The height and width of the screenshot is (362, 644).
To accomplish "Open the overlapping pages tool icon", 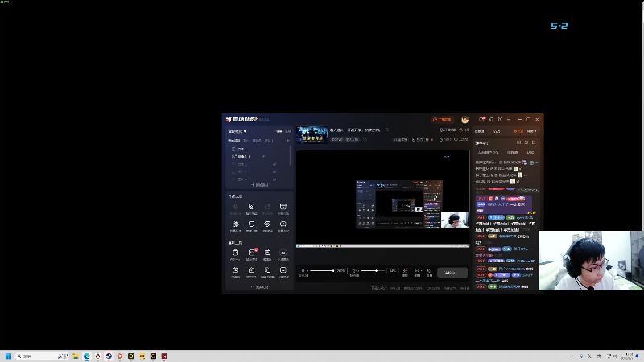I will (x=267, y=270).
